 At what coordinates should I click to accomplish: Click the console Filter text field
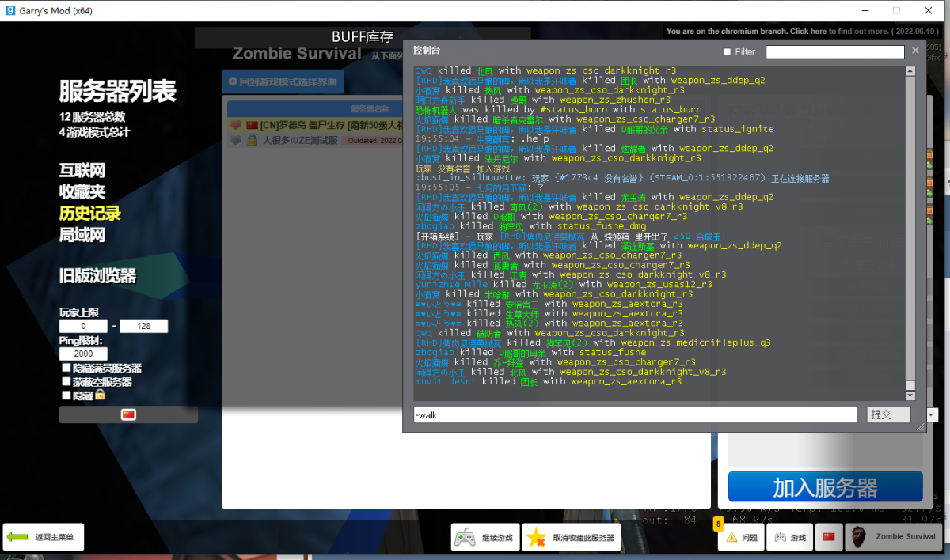pyautogui.click(x=834, y=52)
